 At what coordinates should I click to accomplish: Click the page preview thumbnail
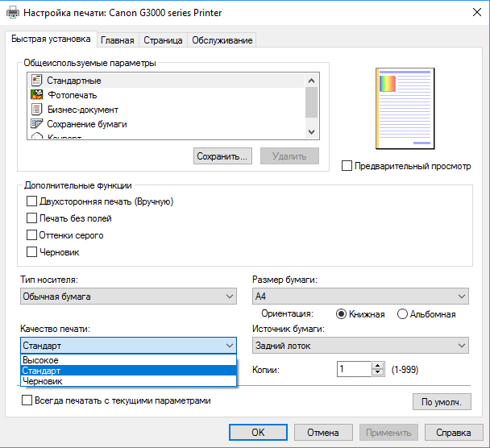pos(405,108)
